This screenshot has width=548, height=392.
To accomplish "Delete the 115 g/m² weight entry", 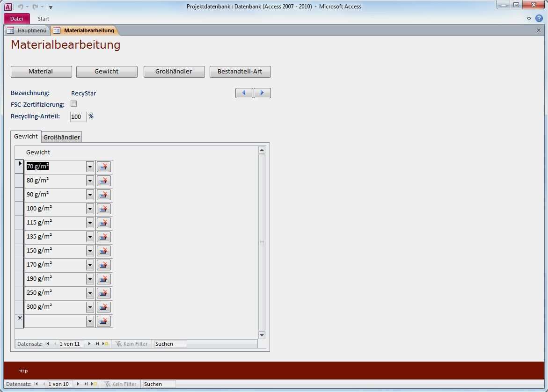I will (104, 223).
